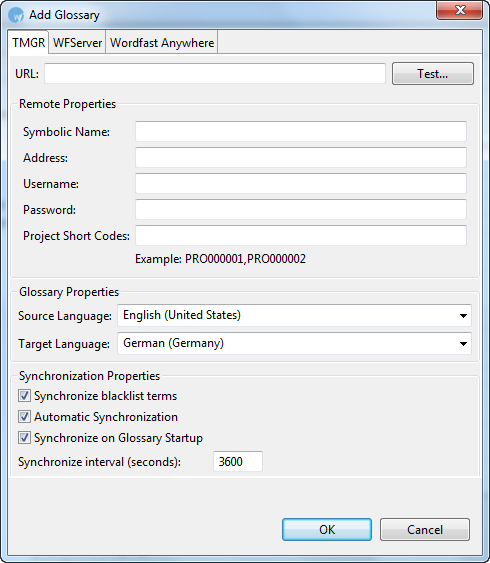Select the Username input box
The width and height of the screenshot is (490, 563).
[x=301, y=183]
